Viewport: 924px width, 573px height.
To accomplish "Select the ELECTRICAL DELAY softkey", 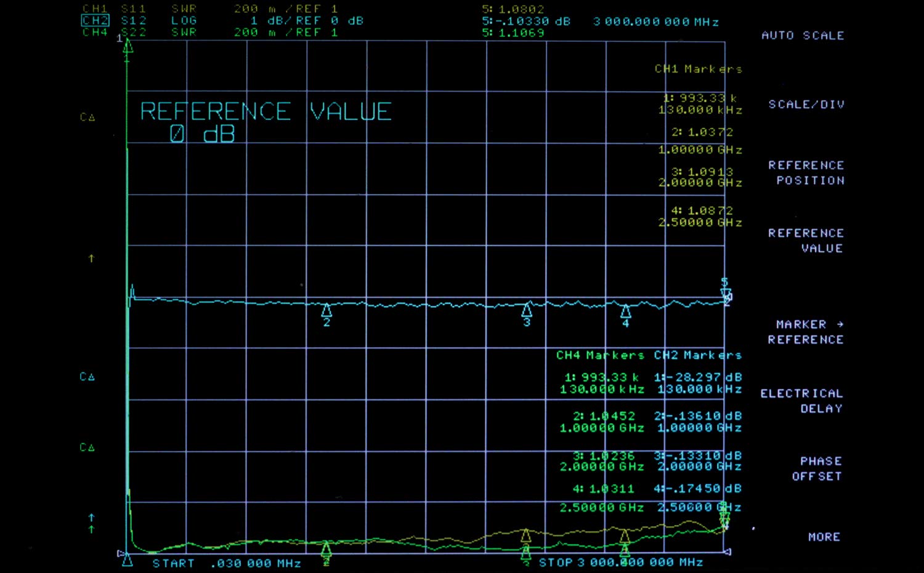I will tap(801, 401).
